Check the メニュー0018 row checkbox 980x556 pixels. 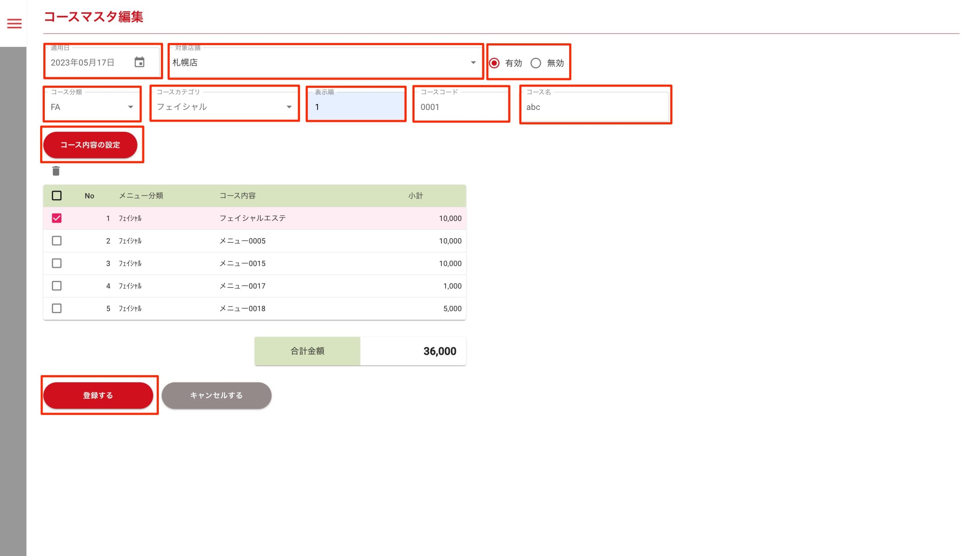tap(57, 308)
